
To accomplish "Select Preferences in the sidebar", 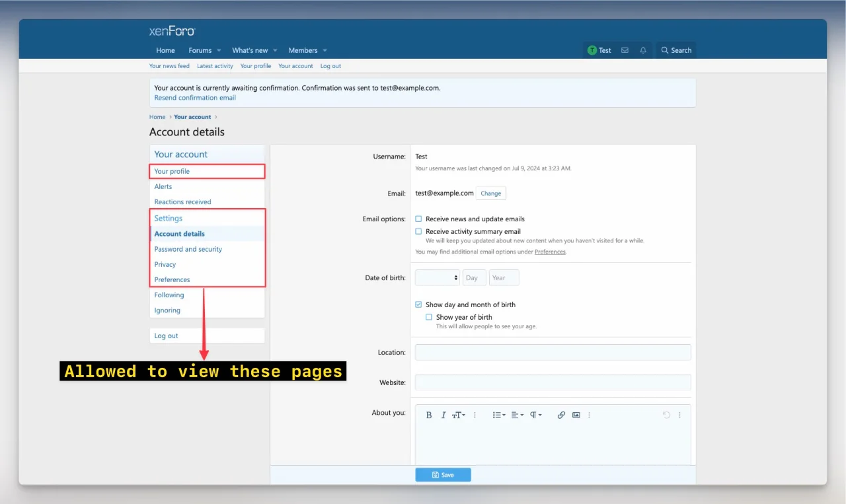I will click(172, 279).
